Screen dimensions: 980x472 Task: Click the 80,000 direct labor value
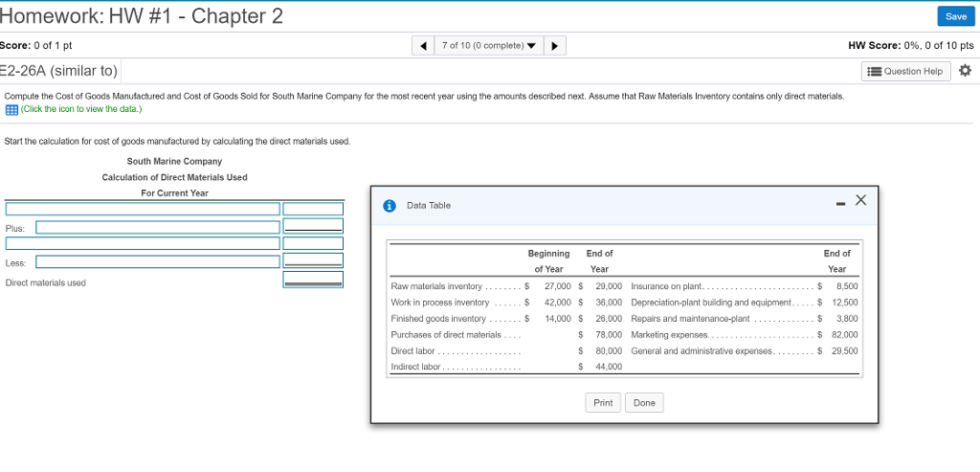click(x=609, y=351)
